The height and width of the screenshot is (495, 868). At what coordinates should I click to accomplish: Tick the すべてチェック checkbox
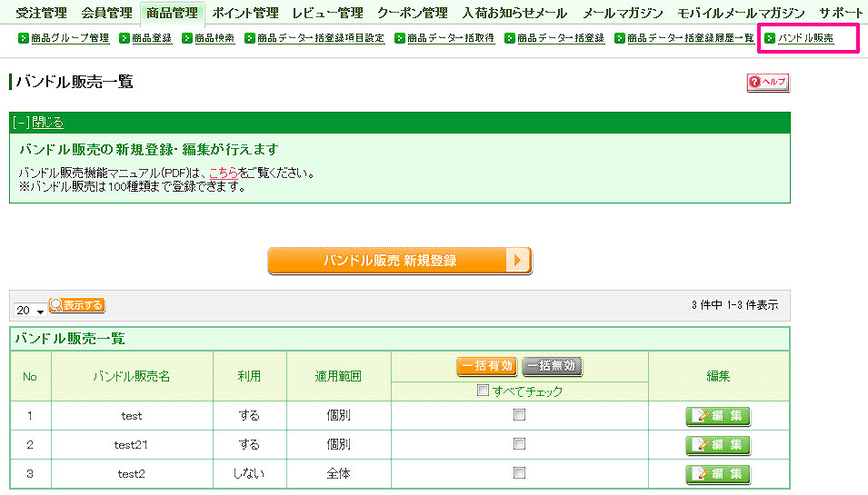pyautogui.click(x=483, y=391)
